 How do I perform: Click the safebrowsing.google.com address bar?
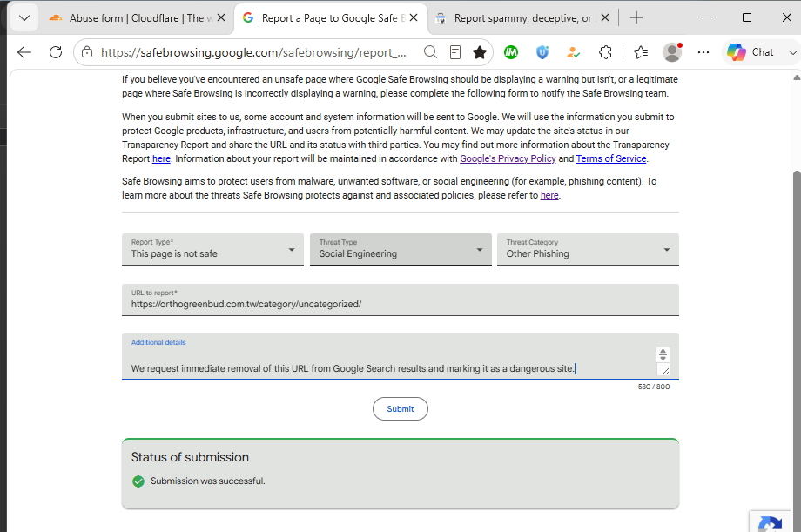(x=254, y=52)
